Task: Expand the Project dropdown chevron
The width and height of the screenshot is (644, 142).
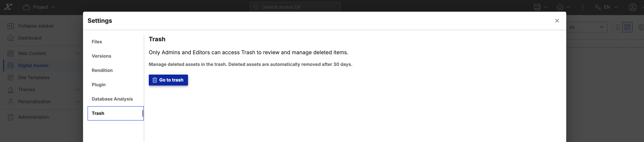Action: click(53, 7)
